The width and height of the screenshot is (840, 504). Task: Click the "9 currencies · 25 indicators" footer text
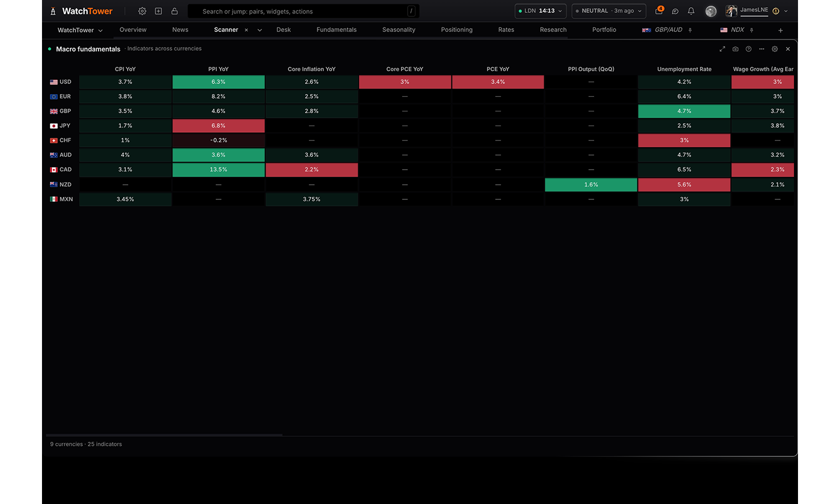point(86,444)
